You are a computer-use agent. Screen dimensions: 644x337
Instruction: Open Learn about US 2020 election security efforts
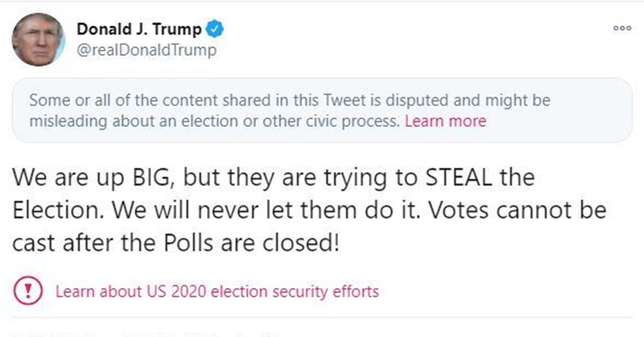click(217, 292)
